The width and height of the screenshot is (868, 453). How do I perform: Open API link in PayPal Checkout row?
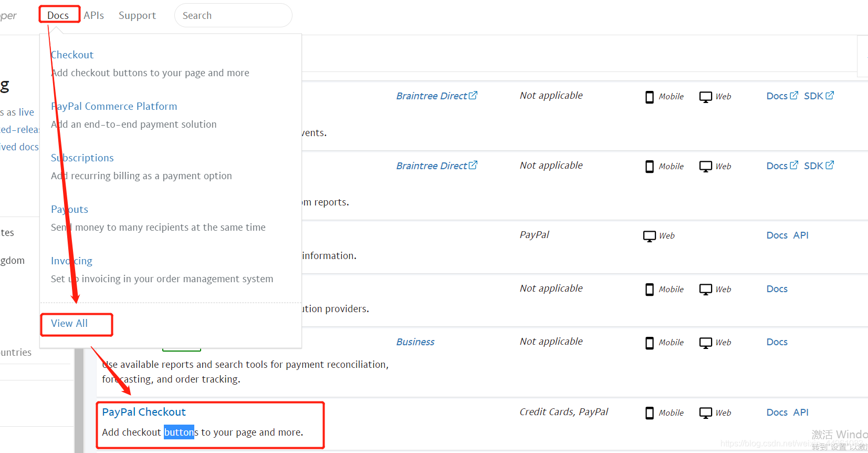[801, 412]
